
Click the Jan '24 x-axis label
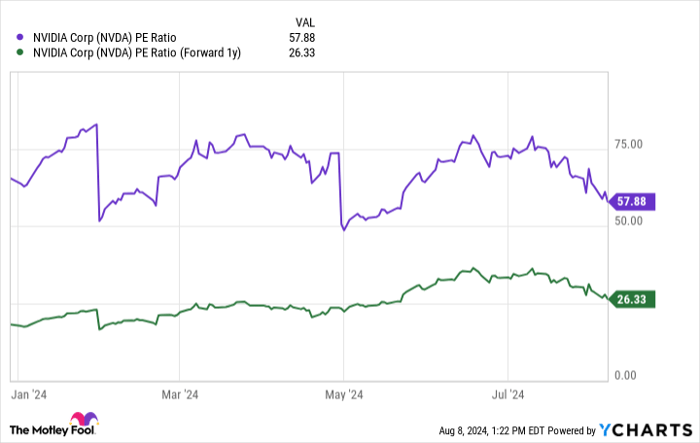30,394
